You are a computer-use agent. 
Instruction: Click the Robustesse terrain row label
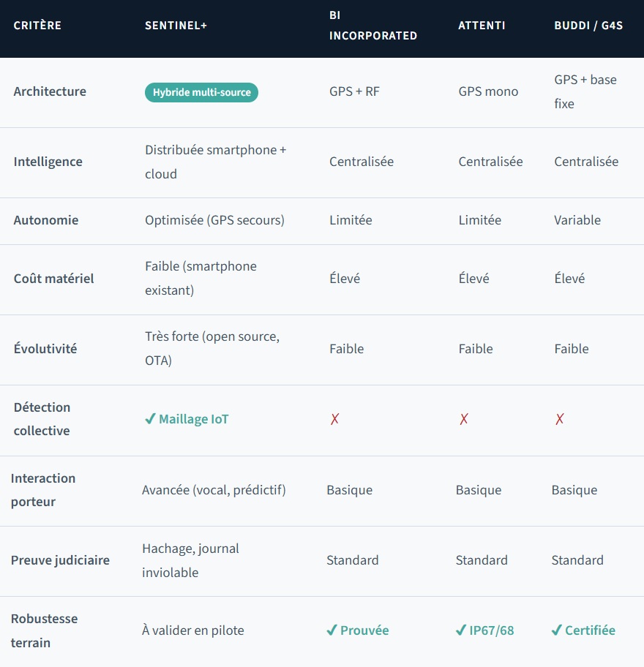44,630
